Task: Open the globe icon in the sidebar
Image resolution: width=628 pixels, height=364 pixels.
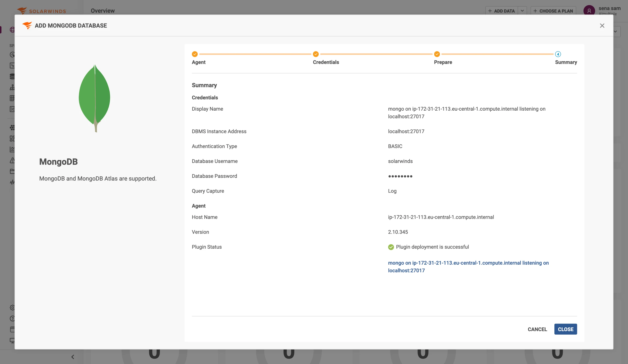Action: 12,30
